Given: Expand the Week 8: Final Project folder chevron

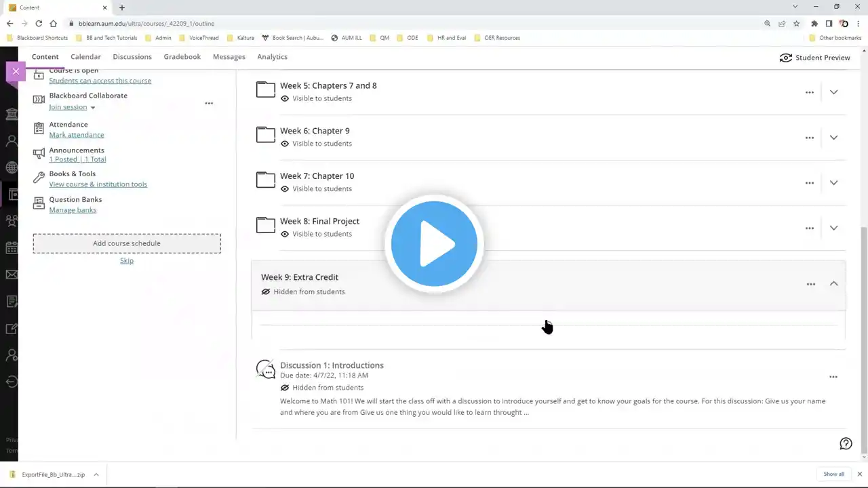Looking at the screenshot, I should pyautogui.click(x=833, y=228).
